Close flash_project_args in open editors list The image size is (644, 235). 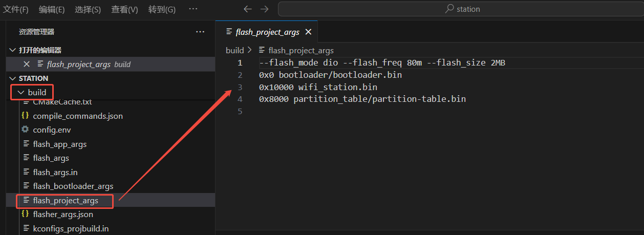pos(27,64)
